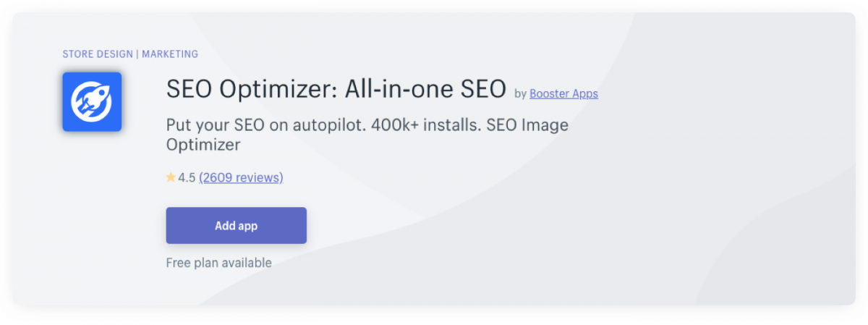Click the gold star rating icon
The width and height of the screenshot is (868, 325).
[x=171, y=177]
